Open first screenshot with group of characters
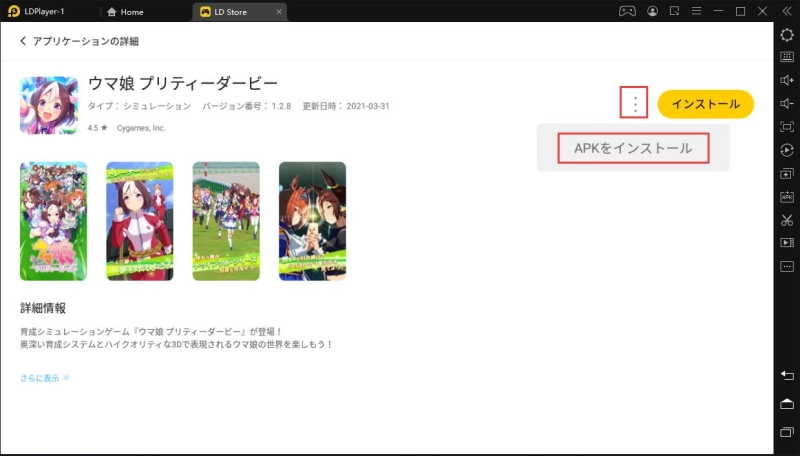The width and height of the screenshot is (800, 456). point(54,221)
